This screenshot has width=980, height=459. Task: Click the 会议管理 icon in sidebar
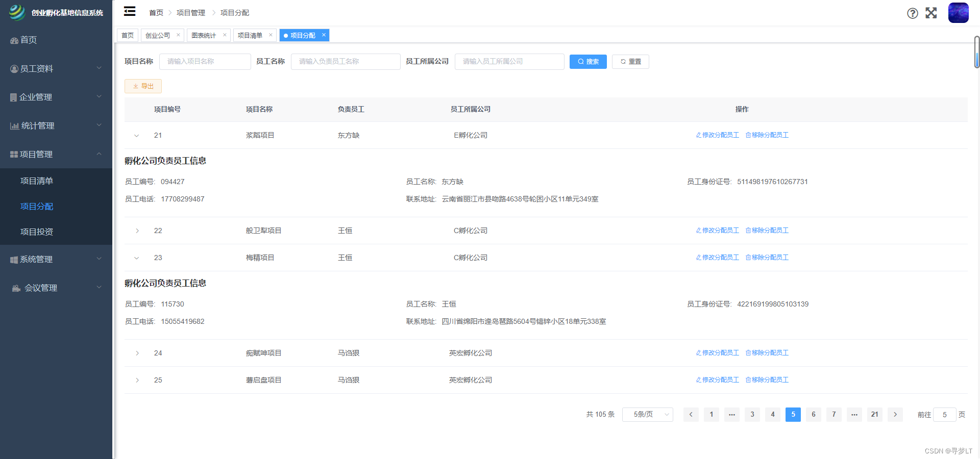[x=15, y=288]
